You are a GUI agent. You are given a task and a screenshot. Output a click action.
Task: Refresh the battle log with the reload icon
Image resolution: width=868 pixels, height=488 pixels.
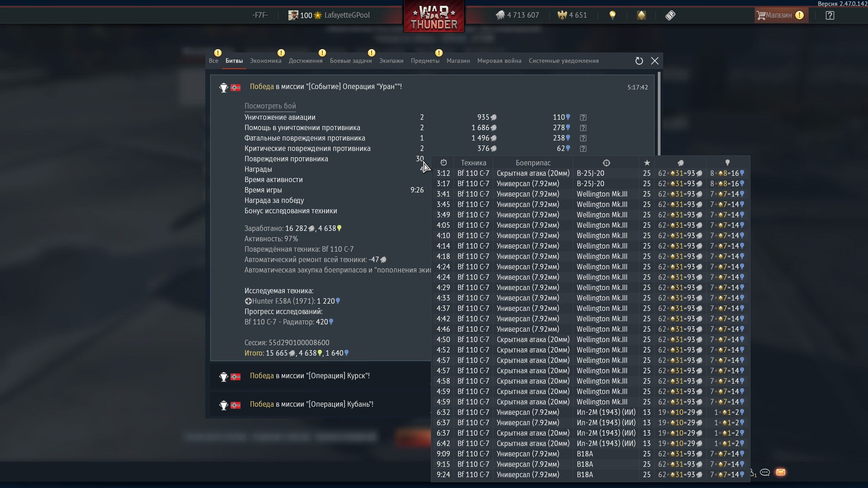639,61
